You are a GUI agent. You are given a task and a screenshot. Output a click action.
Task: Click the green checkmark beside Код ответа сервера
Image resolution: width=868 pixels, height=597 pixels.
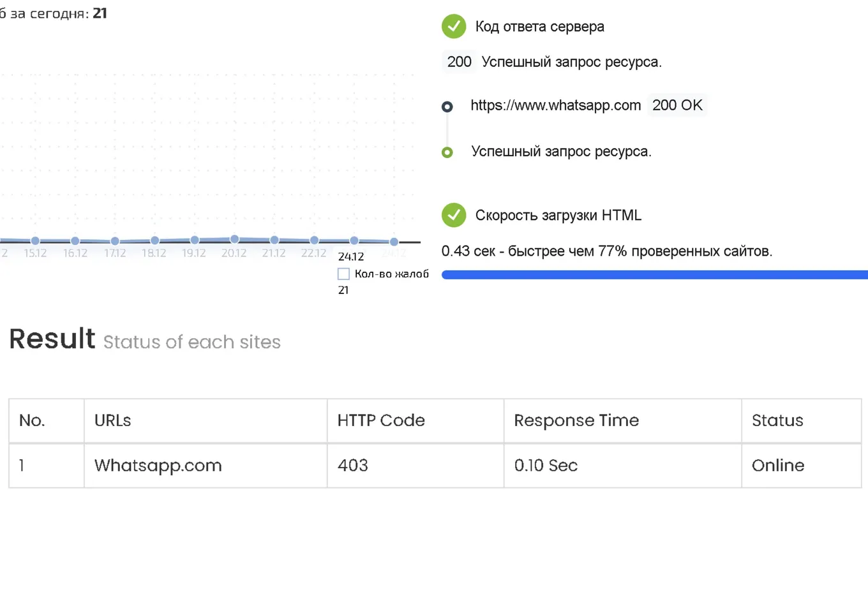pyautogui.click(x=454, y=26)
